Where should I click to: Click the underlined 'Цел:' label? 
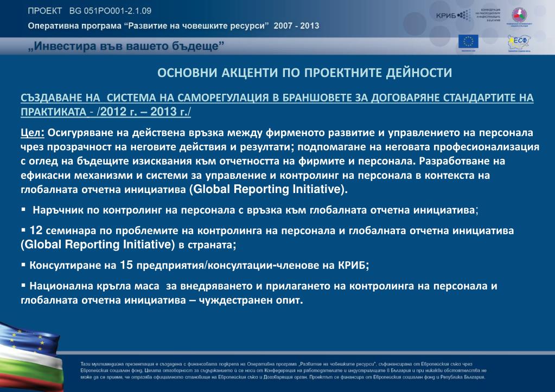tap(32, 133)
